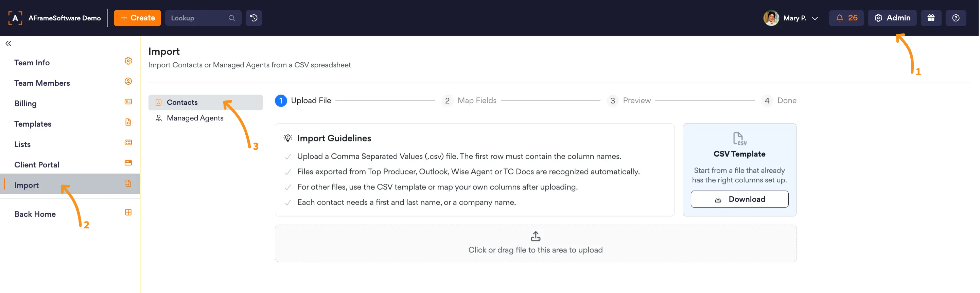980x293 pixels.
Task: Click the orange Create button
Action: [137, 18]
